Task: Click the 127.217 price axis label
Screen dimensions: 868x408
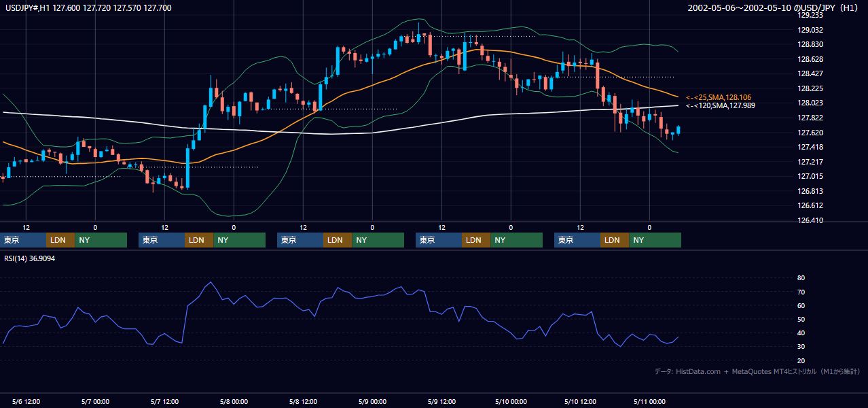Action: tap(811, 162)
